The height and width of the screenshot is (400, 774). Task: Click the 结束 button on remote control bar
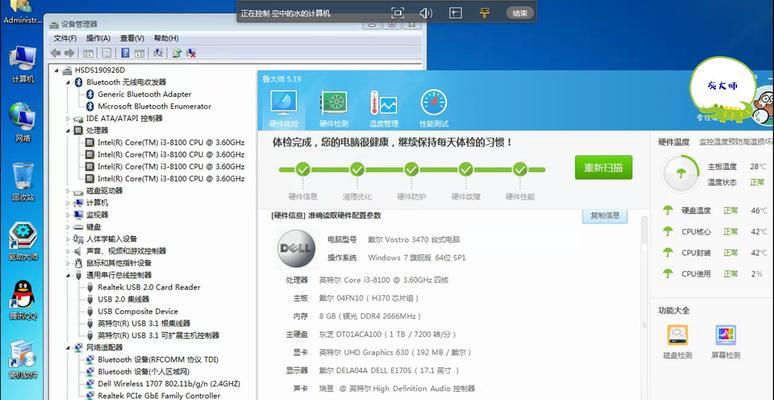pos(519,13)
